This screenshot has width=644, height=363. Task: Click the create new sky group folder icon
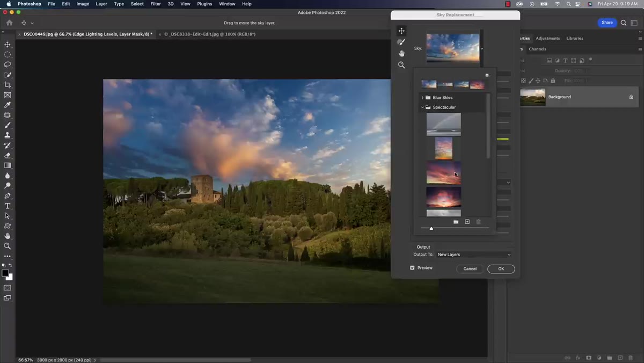coord(456,222)
